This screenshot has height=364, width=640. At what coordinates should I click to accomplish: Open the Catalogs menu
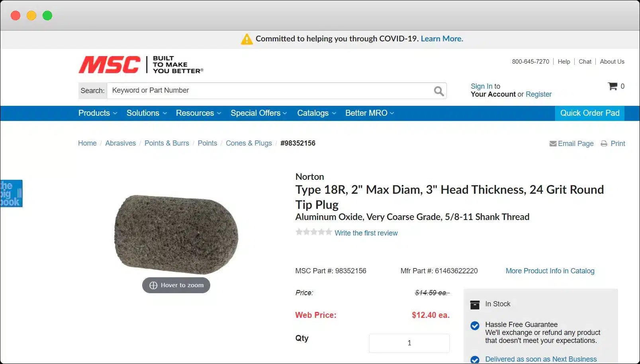tap(317, 113)
